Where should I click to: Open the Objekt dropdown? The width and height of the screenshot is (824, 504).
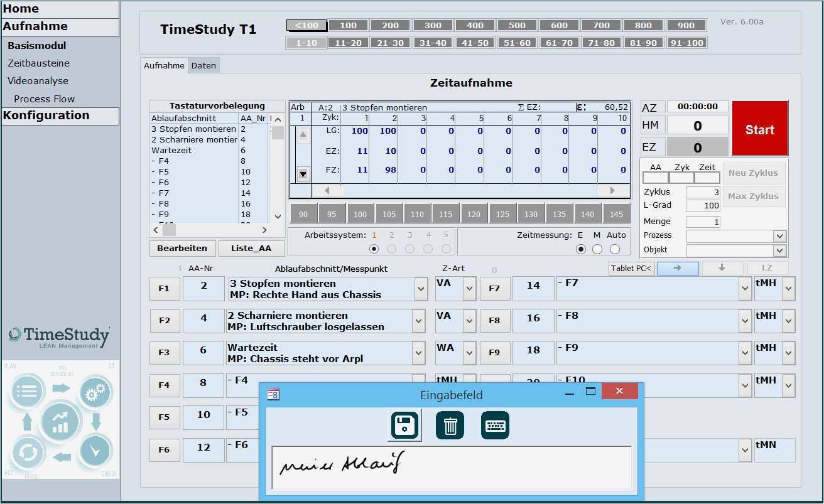point(779,250)
